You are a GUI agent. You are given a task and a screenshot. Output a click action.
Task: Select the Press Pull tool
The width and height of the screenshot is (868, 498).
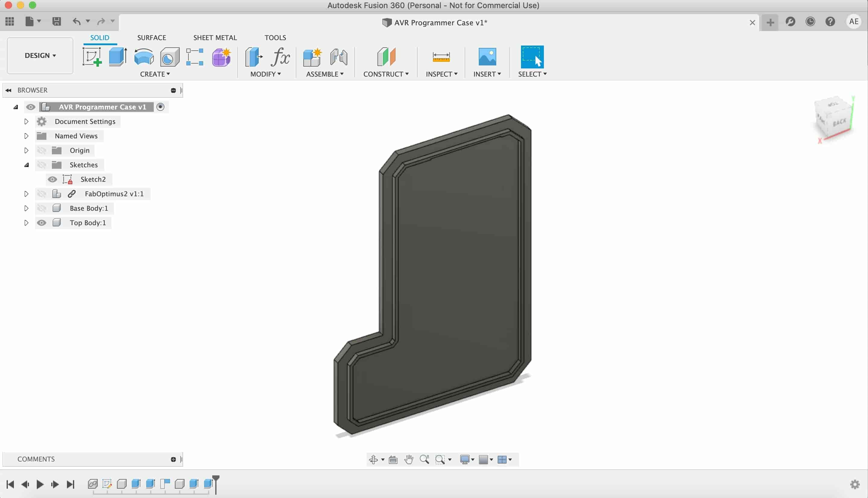254,57
